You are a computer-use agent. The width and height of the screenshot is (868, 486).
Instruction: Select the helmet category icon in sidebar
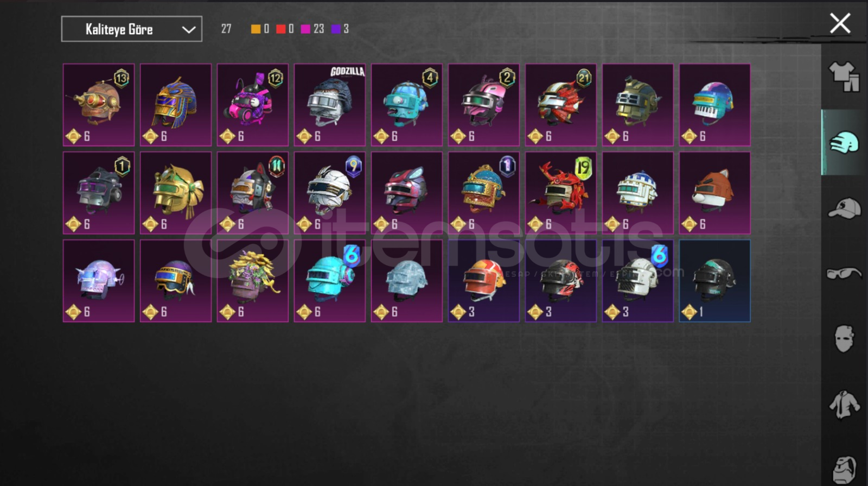click(844, 143)
